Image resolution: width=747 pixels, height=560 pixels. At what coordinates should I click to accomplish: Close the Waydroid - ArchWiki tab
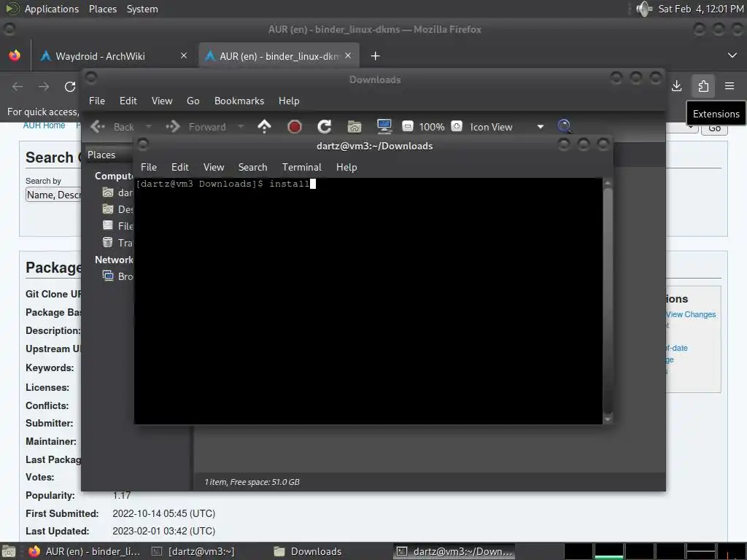[x=184, y=55]
